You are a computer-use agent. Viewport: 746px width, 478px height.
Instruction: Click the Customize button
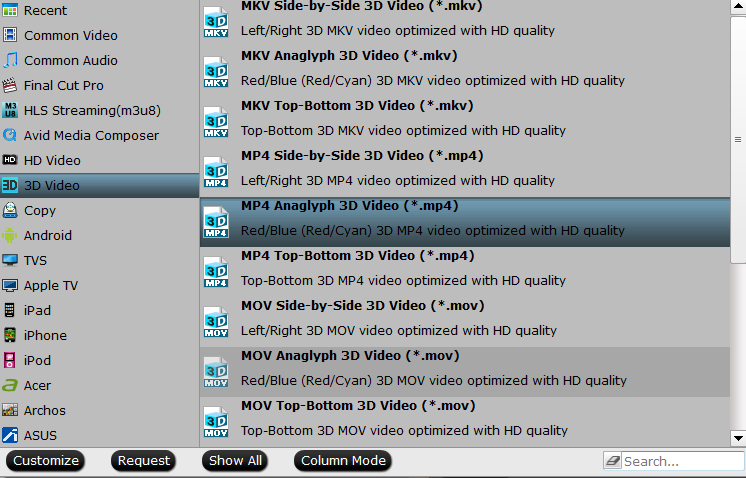[x=46, y=460]
